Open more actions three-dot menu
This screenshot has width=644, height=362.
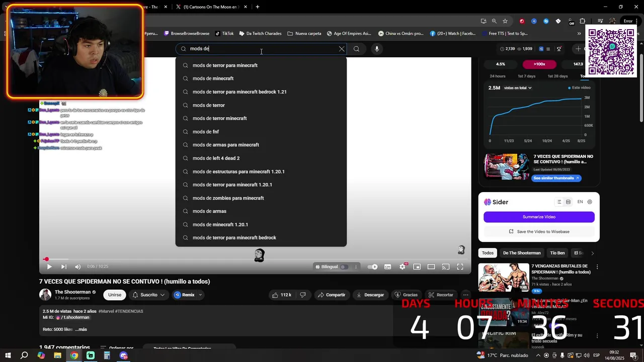(x=465, y=295)
